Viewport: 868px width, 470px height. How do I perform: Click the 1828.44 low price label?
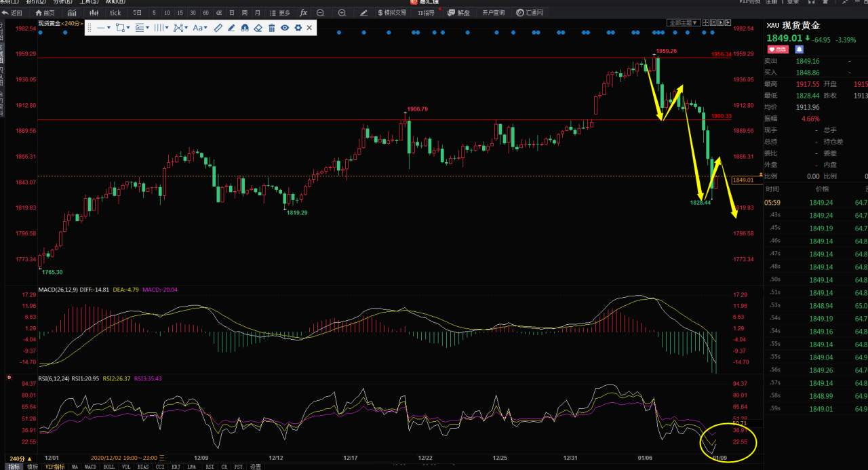701,202
